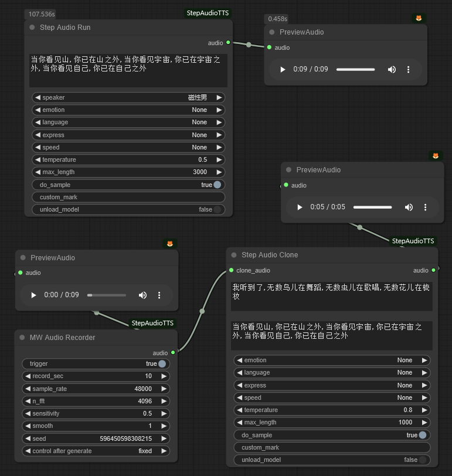This screenshot has width=452, height=476.
Task: Click StepAudioTTS badge above Step Audio Run
Action: [208, 13]
